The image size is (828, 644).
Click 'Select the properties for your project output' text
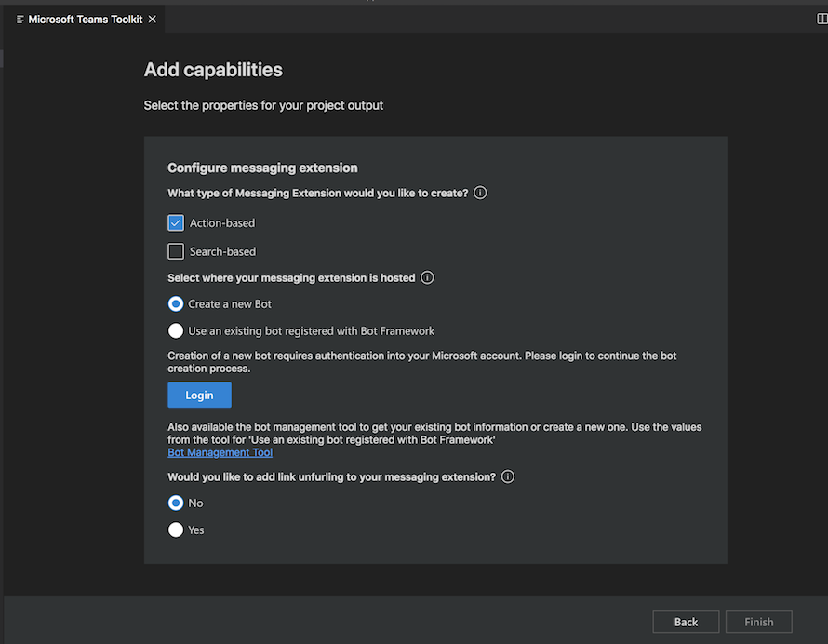point(263,106)
